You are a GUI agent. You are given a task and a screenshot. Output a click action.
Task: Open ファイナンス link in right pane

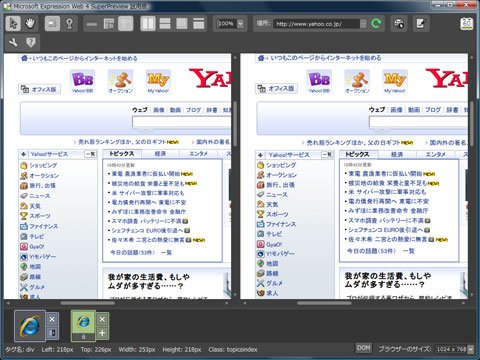[x=281, y=224]
